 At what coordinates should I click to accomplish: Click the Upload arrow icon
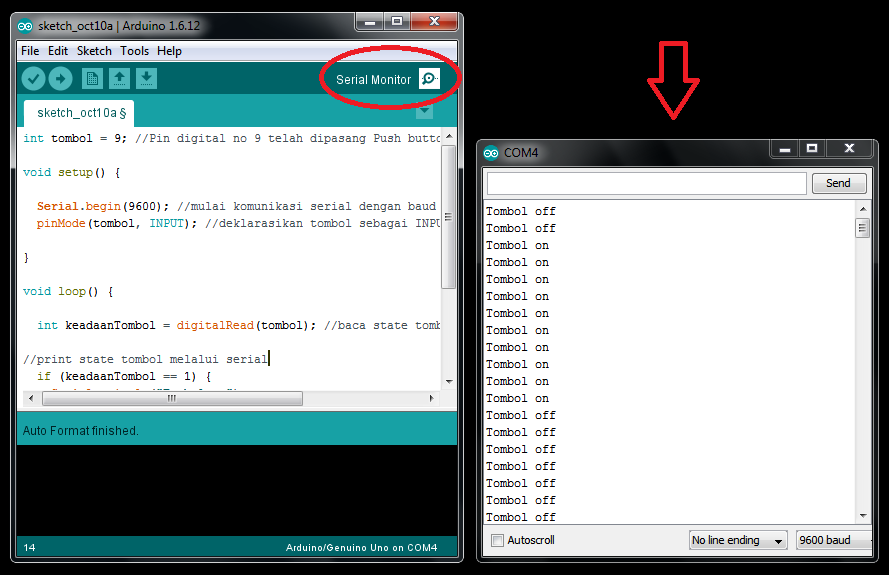click(x=61, y=78)
